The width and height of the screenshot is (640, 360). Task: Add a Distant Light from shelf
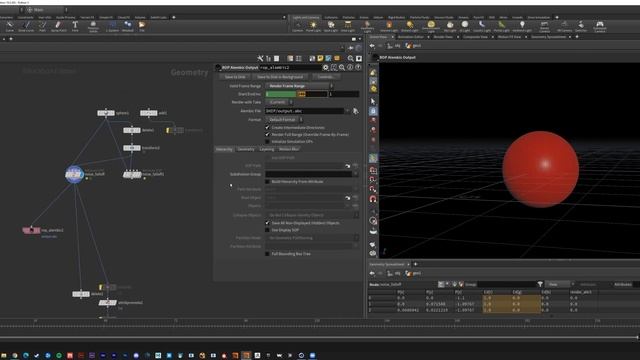pyautogui.click(x=409, y=27)
